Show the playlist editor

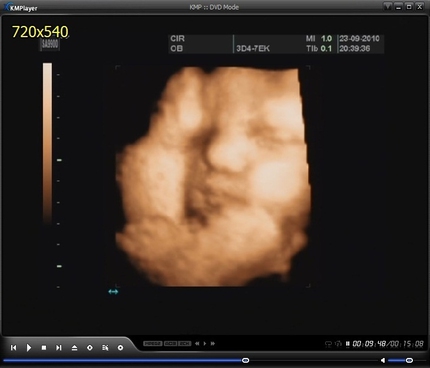pyautogui.click(x=105, y=348)
